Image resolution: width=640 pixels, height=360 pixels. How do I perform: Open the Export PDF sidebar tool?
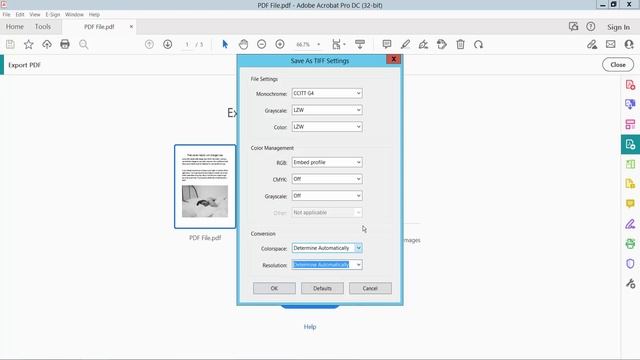pyautogui.click(x=630, y=144)
